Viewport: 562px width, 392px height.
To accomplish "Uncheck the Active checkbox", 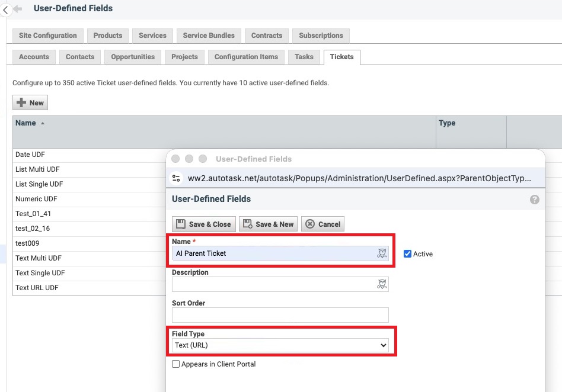I will pyautogui.click(x=406, y=253).
